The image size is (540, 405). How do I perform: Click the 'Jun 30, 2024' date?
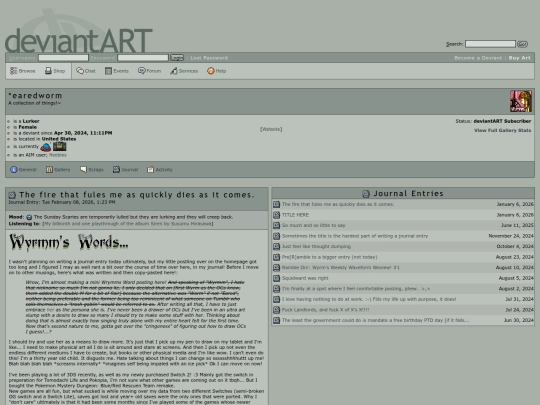click(518, 321)
